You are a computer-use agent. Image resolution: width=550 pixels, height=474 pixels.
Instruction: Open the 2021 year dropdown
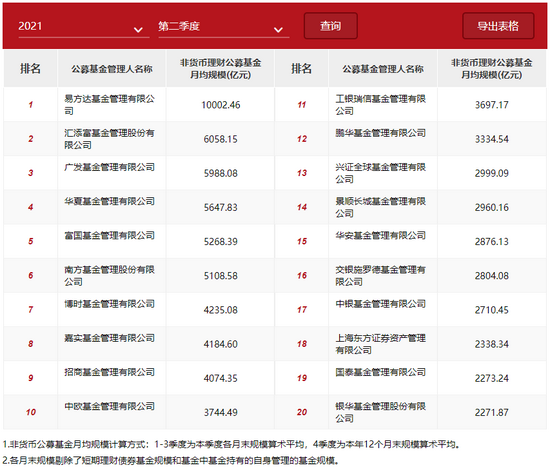click(x=83, y=26)
